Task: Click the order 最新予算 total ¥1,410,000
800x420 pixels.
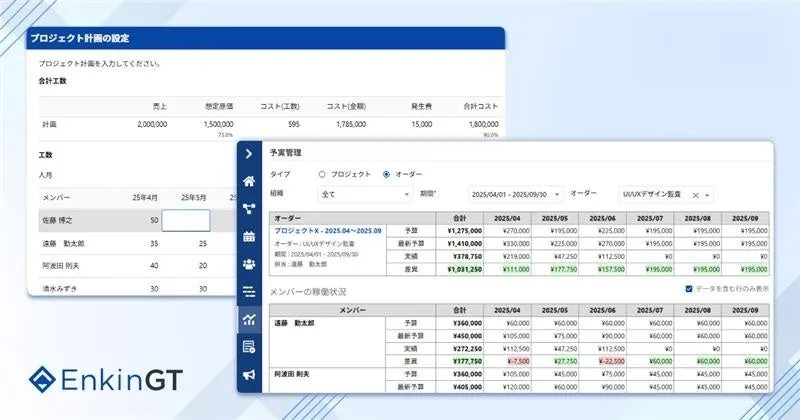Action: 464,243
